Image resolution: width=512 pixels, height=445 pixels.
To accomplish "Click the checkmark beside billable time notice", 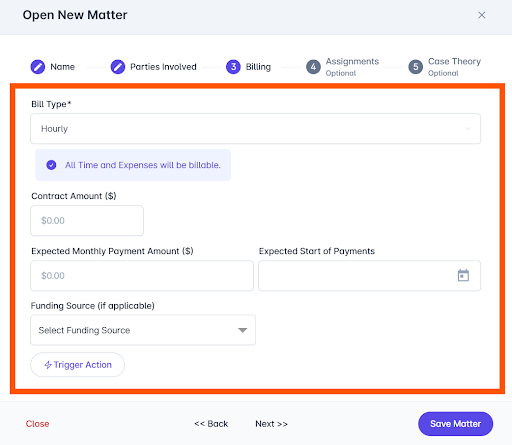I will pos(51,165).
